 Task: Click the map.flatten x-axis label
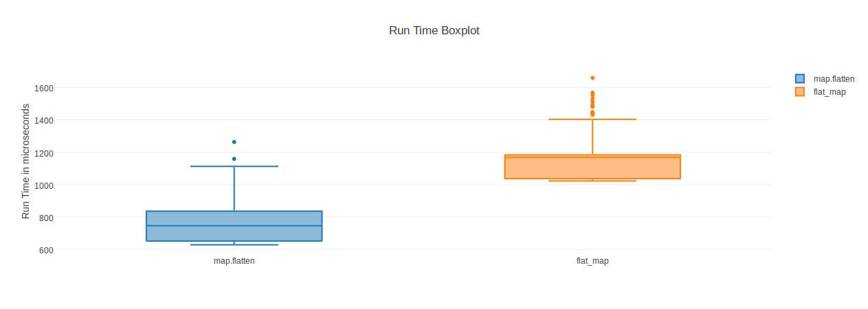(234, 261)
